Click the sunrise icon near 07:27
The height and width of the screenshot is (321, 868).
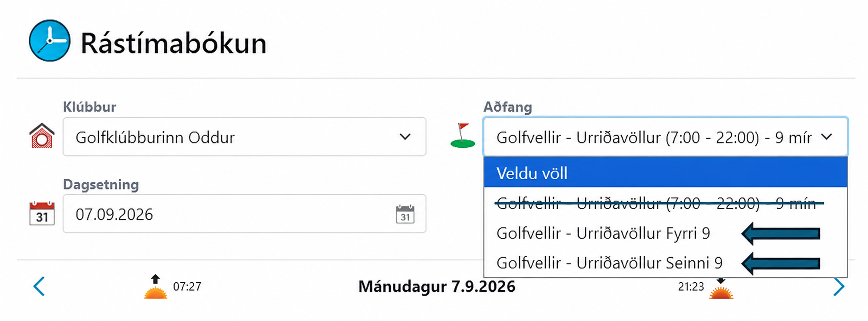click(156, 287)
